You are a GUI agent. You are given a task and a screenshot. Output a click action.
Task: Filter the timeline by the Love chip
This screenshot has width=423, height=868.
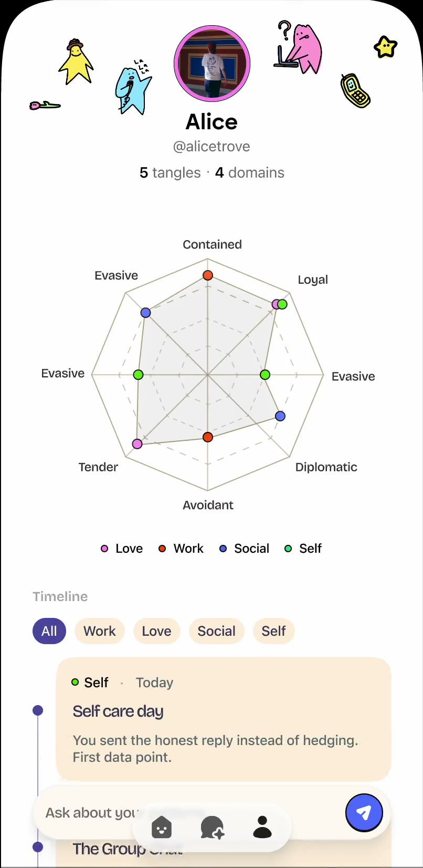(156, 631)
